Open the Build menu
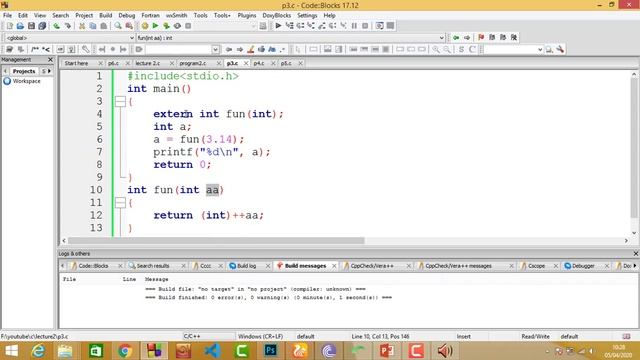The height and width of the screenshot is (360, 640). [x=106, y=15]
